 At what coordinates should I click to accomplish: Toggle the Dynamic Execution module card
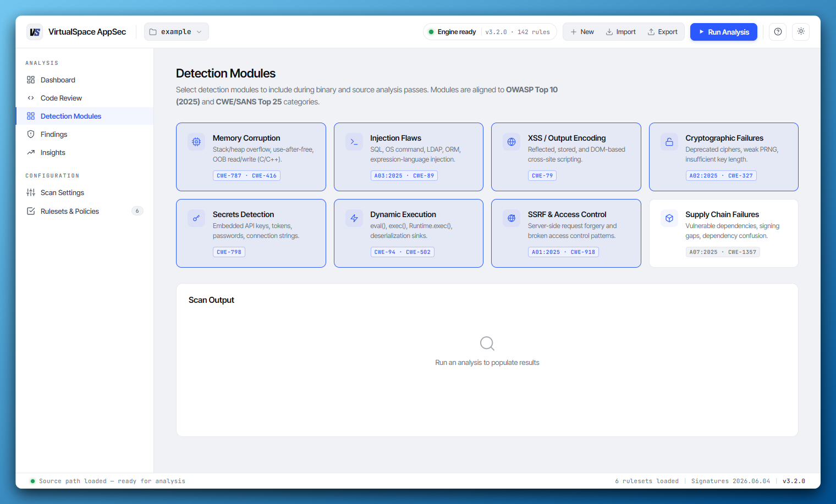409,233
